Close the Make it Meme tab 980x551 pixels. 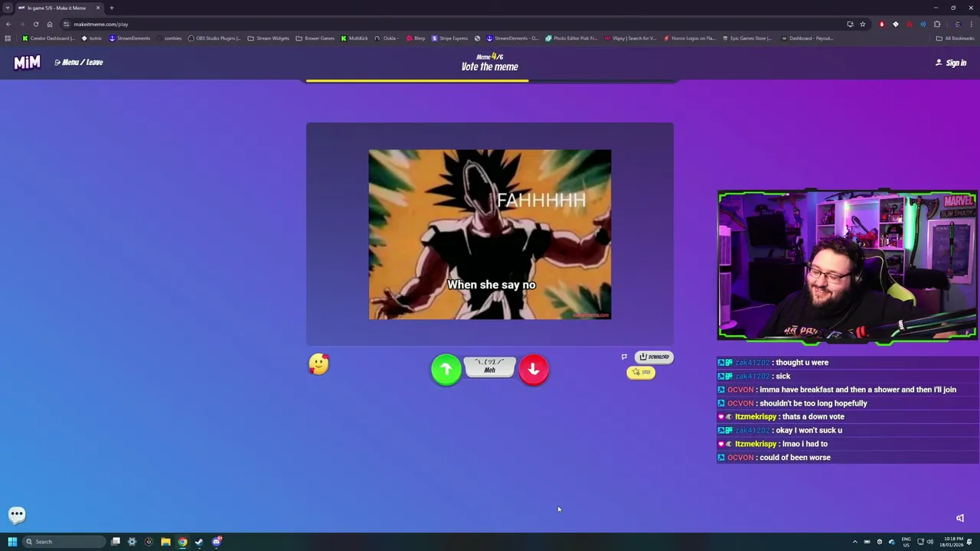point(98,8)
